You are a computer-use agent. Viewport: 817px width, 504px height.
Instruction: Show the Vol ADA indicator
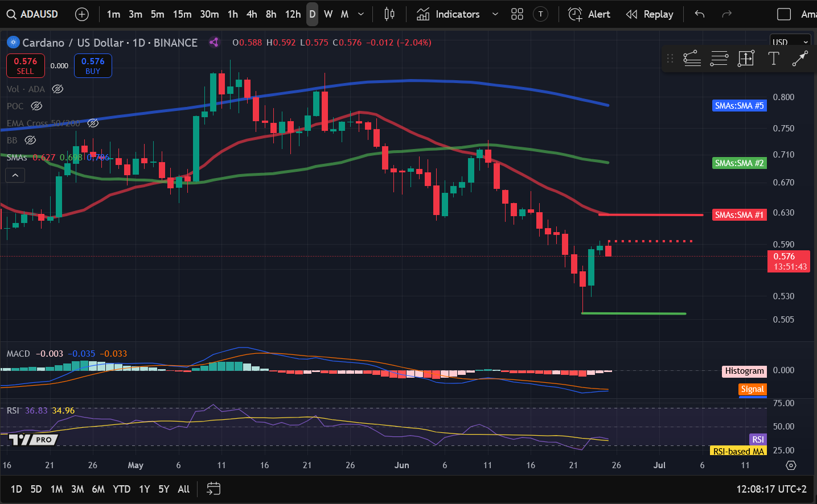(x=58, y=89)
